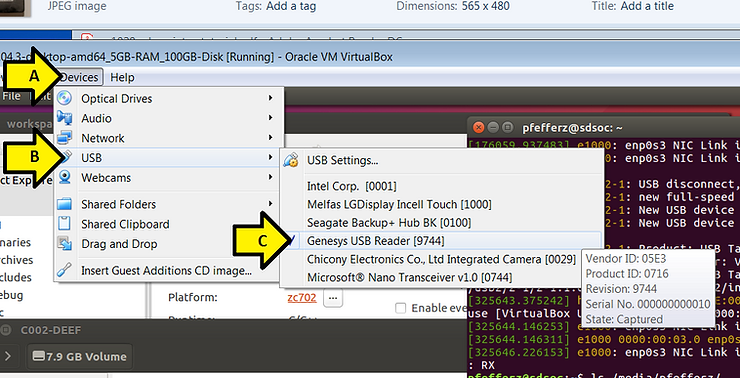Uncheck Genesys USB Reader [9744]
The height and width of the screenshot is (378, 740).
coord(441,241)
